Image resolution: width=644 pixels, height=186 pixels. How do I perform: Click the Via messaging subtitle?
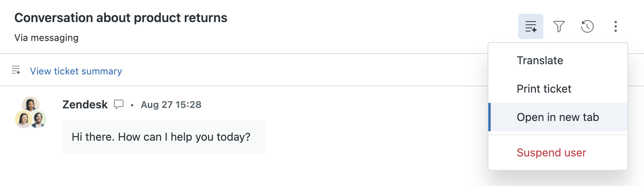[46, 38]
